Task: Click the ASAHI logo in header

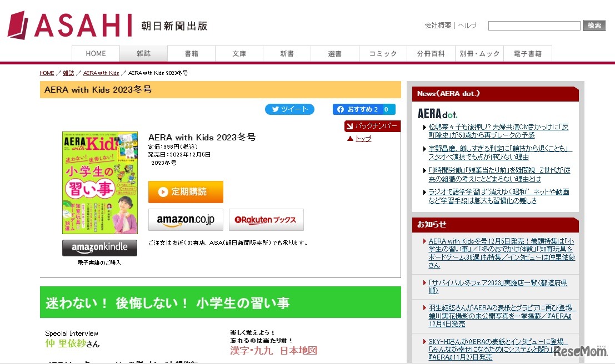Action: point(69,26)
